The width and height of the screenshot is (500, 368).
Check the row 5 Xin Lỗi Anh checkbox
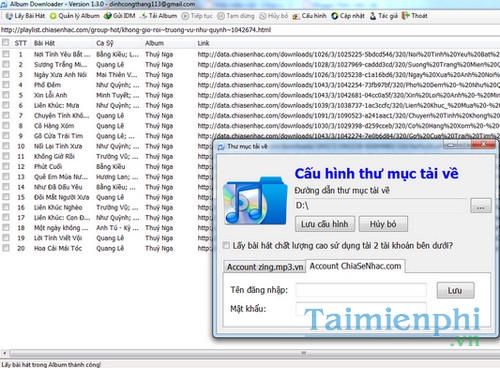[x=6, y=95]
